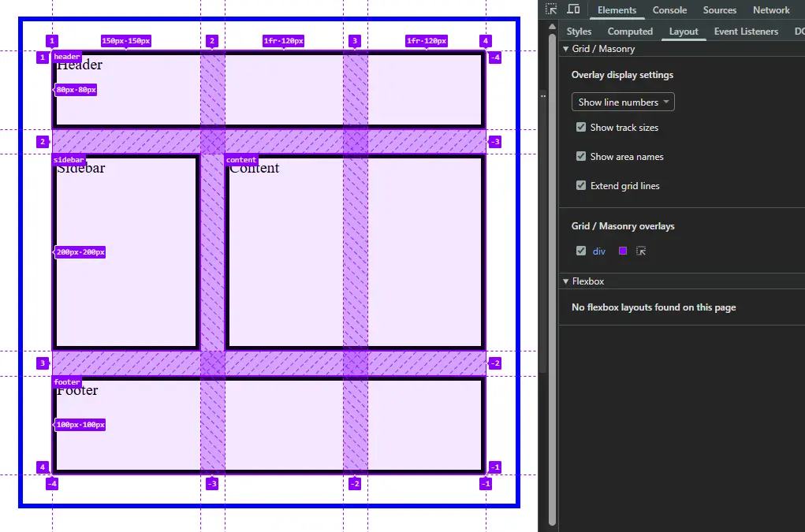Image resolution: width=805 pixels, height=532 pixels.
Task: Activate the inspect element picker icon
Action: [551, 9]
